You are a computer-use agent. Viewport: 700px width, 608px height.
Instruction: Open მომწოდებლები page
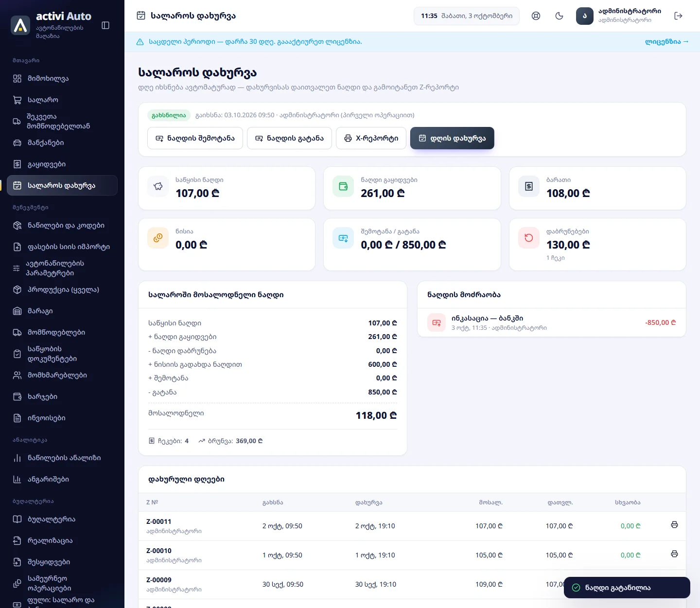pyautogui.click(x=62, y=332)
